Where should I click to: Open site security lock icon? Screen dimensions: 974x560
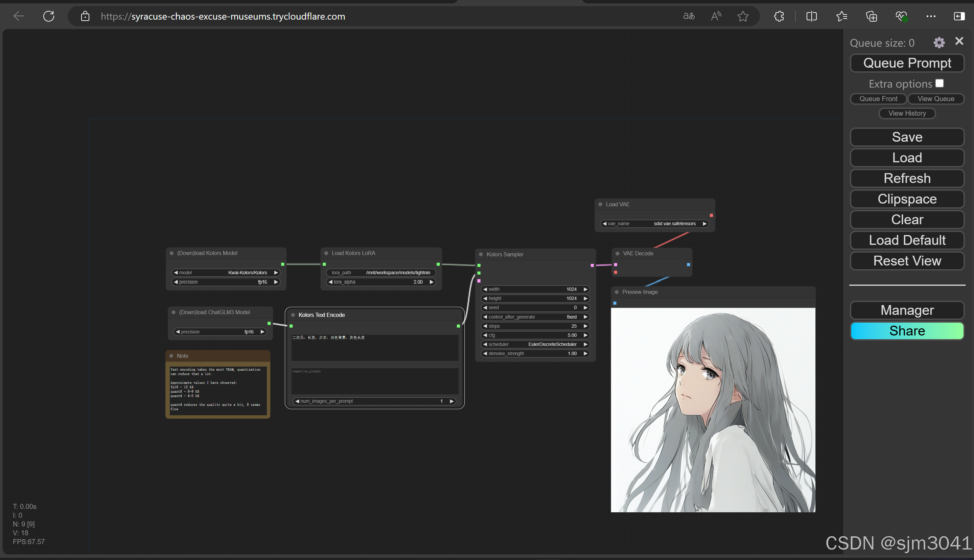[x=85, y=16]
